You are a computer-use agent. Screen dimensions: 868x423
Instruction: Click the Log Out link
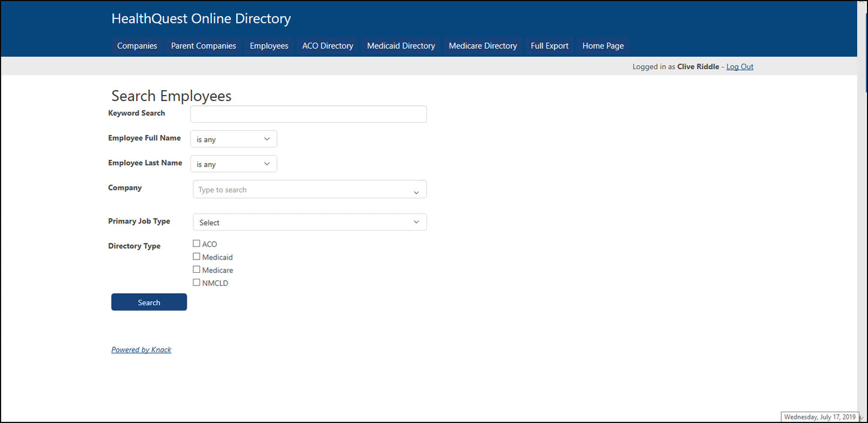pos(739,67)
